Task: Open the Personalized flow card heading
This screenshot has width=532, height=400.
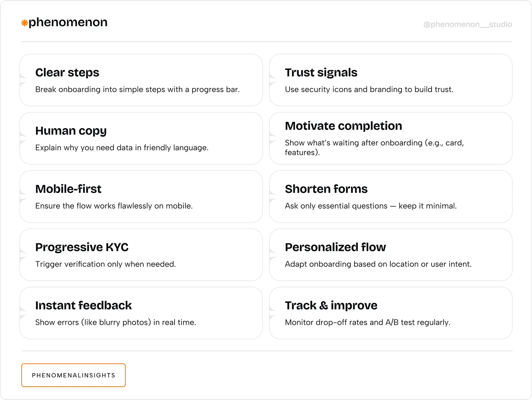Action: [x=335, y=247]
